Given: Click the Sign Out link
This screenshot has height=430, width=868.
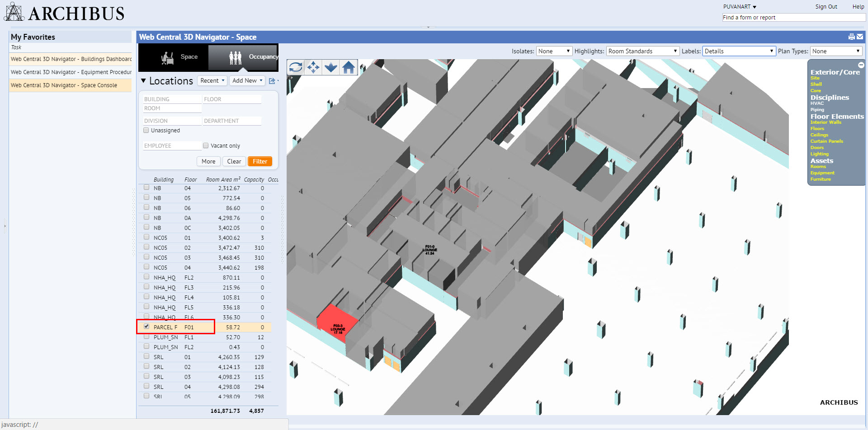Looking at the screenshot, I should pos(826,7).
